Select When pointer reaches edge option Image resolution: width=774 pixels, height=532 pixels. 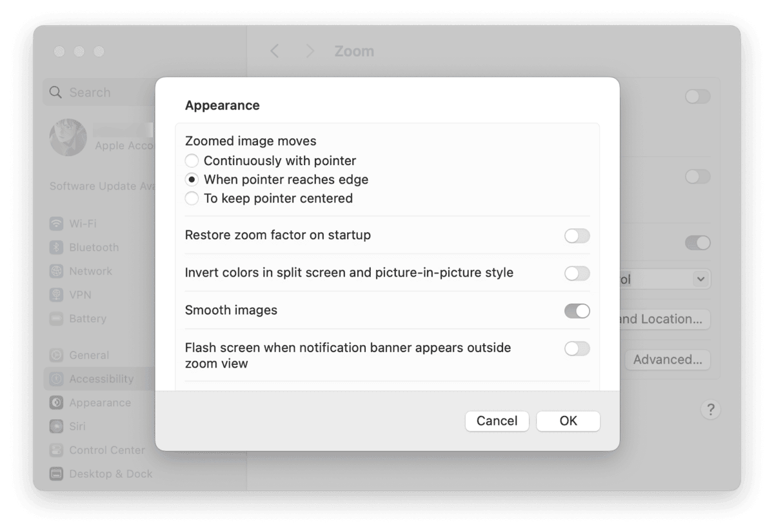[x=192, y=179]
